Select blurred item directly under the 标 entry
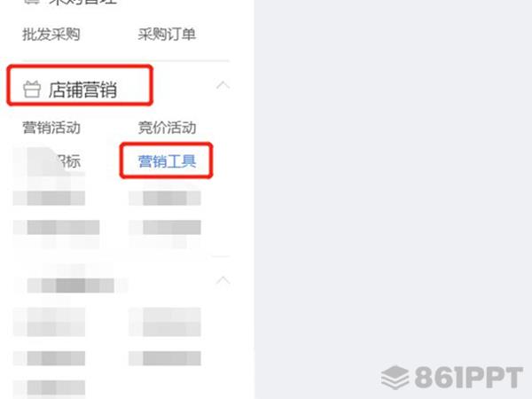This screenshot has width=532, height=399. point(49,198)
